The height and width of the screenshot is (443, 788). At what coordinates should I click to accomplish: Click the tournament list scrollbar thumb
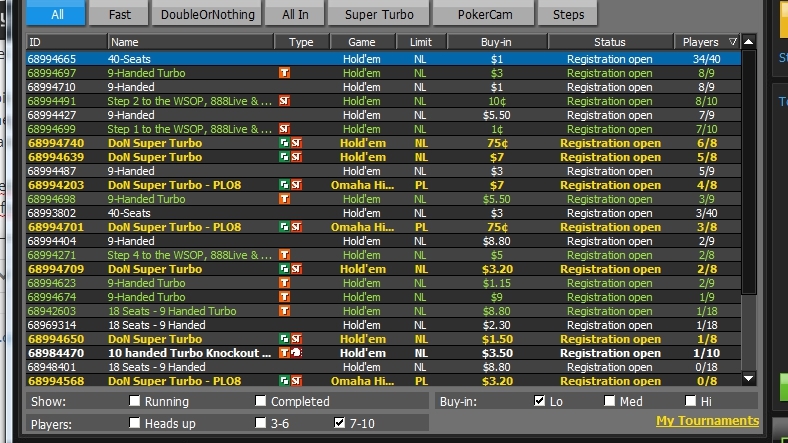749,172
